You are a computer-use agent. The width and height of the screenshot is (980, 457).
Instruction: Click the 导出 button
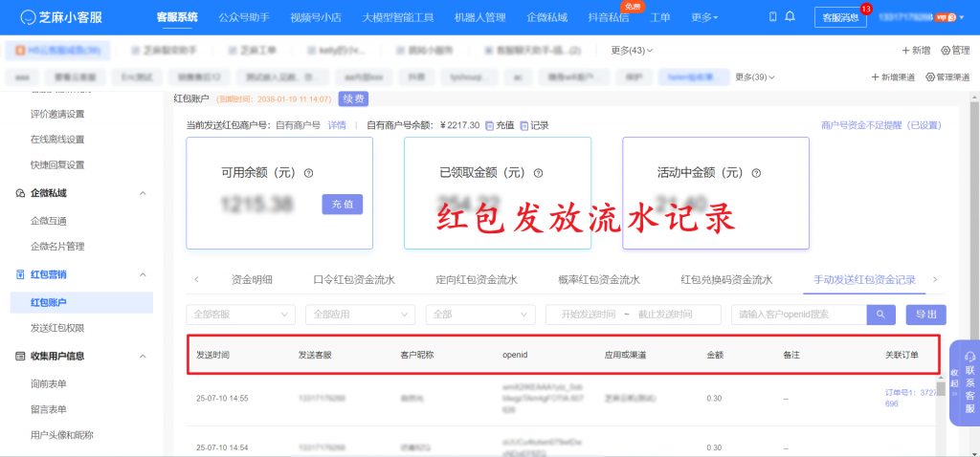[x=926, y=315]
